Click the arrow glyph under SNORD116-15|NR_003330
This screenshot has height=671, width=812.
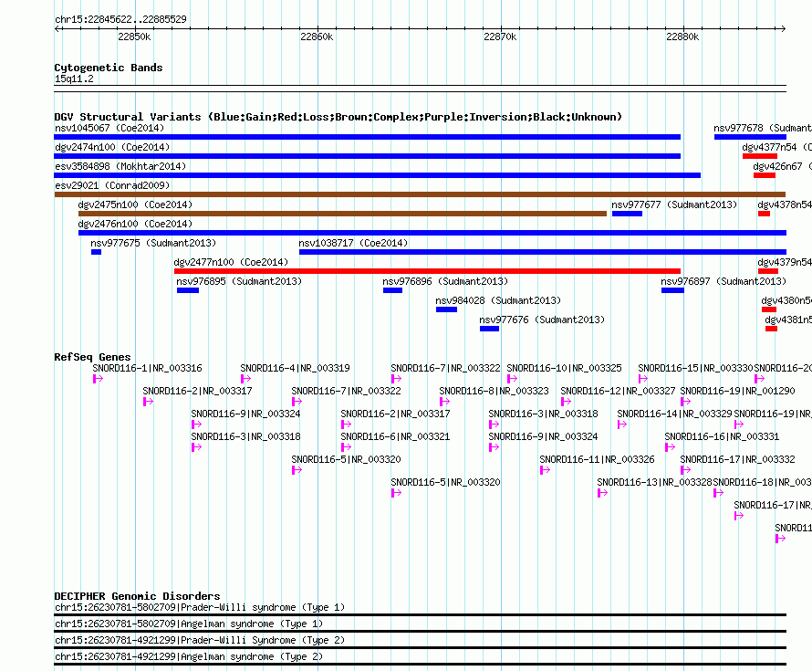click(642, 379)
